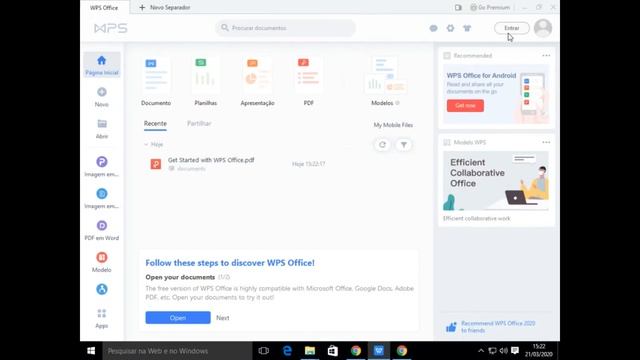Launch the first Imagem em purple tool
Image resolution: width=640 pixels, height=360 pixels.
point(102,162)
